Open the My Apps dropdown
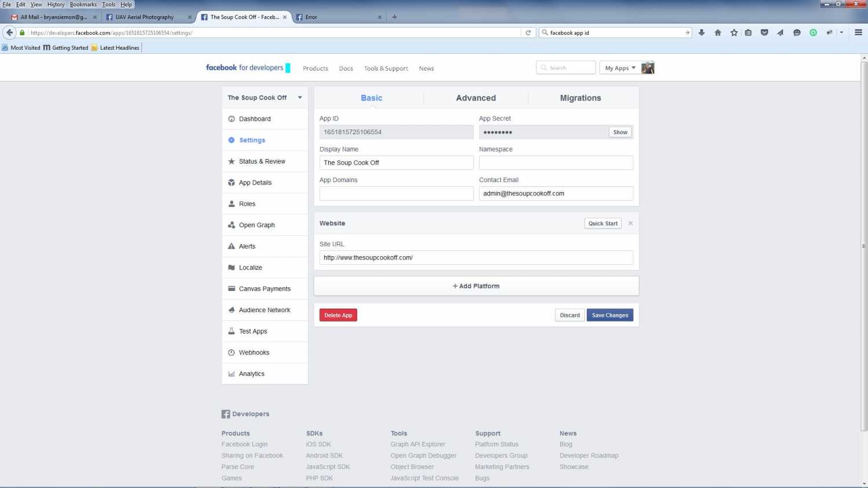Image resolution: width=868 pixels, height=488 pixels. pyautogui.click(x=620, y=68)
